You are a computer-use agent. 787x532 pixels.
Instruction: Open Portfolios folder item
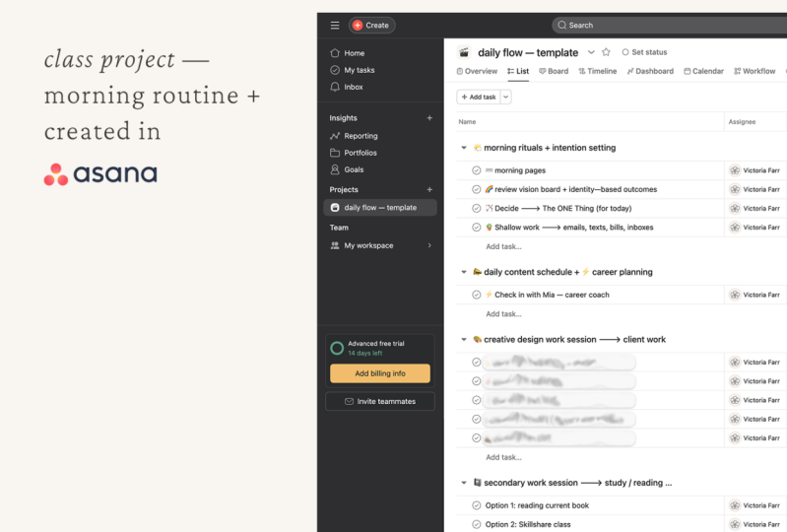(354, 153)
